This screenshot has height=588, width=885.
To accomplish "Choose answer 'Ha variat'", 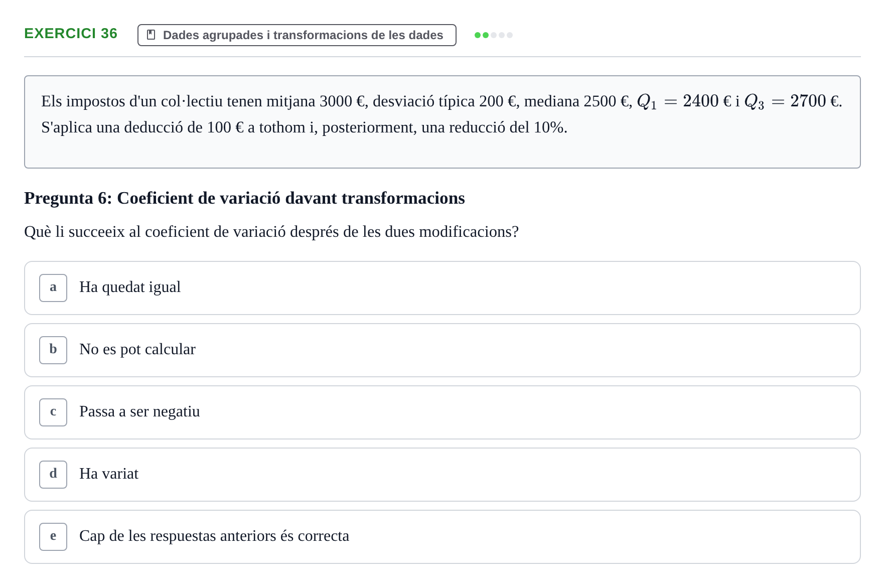I will pyautogui.click(x=442, y=475).
